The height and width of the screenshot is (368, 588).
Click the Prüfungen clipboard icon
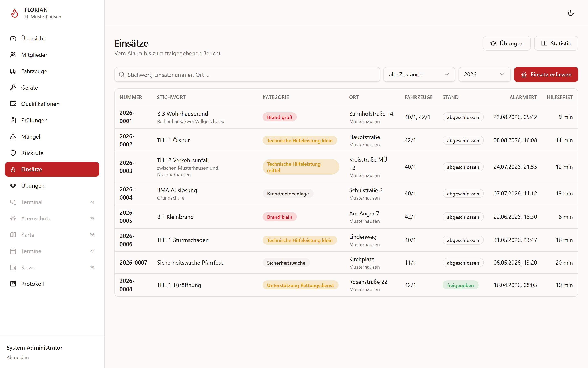tap(13, 120)
